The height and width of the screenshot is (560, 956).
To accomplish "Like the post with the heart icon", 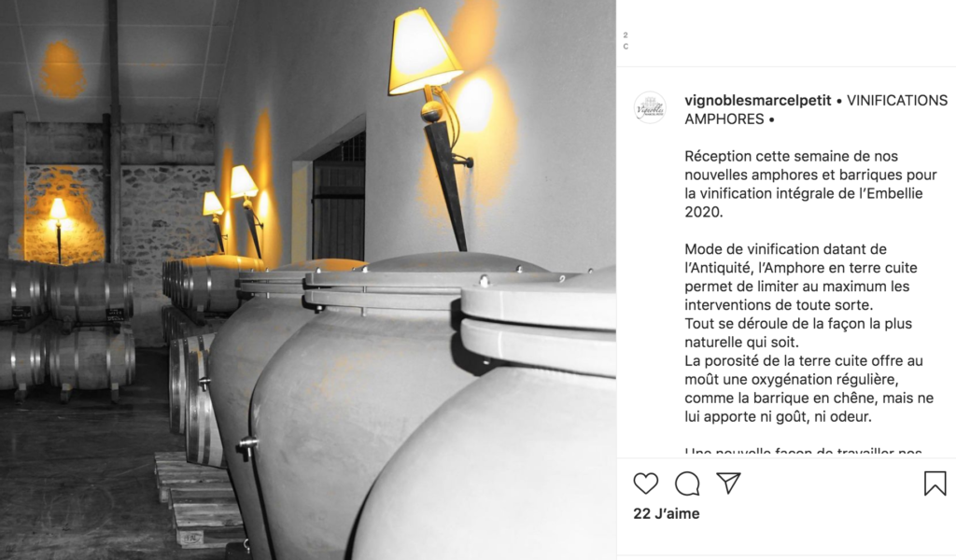I will pos(646,483).
